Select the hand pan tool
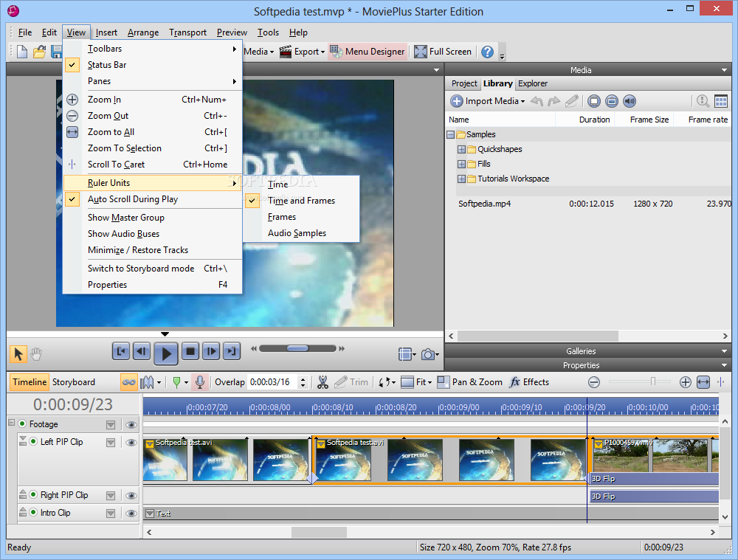 point(36,354)
